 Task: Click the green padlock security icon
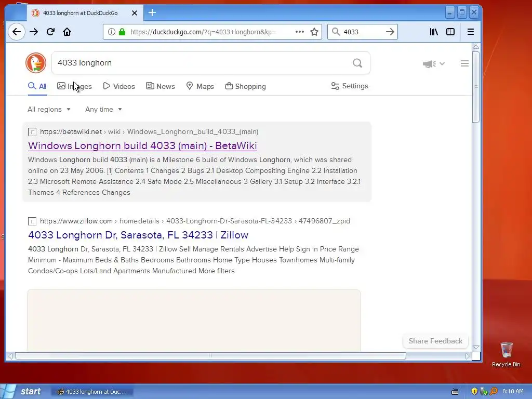(122, 32)
